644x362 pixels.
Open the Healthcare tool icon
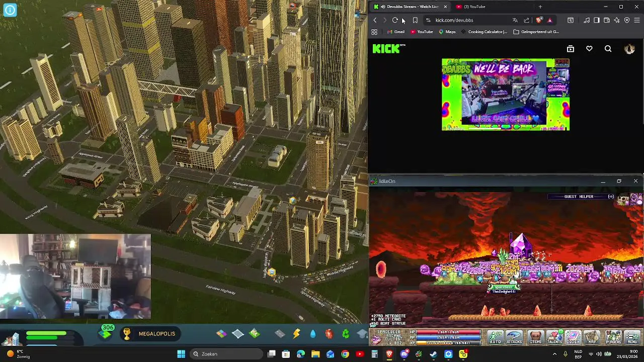[329, 333]
